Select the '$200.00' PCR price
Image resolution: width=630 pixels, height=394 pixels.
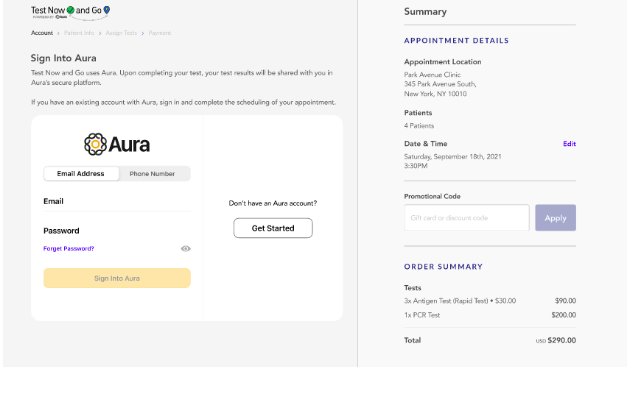564,315
